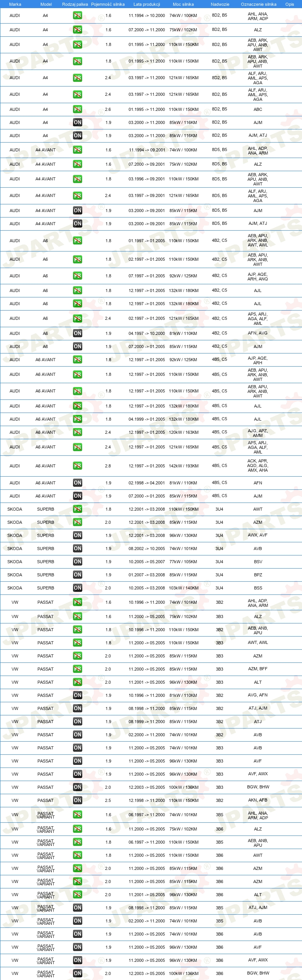Select the engine codes AKN, AFB

point(258,800)
